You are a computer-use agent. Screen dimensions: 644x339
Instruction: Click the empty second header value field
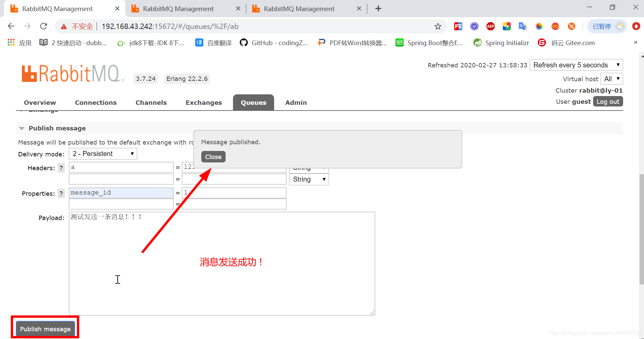coord(234,179)
